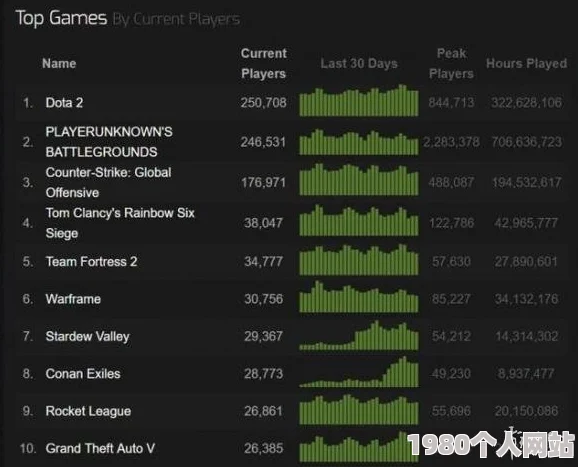Open PLAYERUNKNOWN'S BATTLEGROUNDS game page

109,142
